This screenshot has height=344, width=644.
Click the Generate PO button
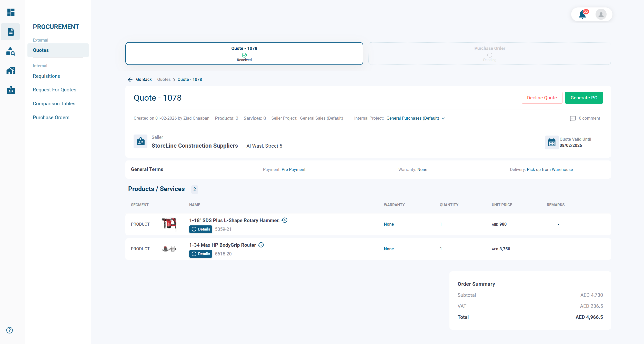584,98
